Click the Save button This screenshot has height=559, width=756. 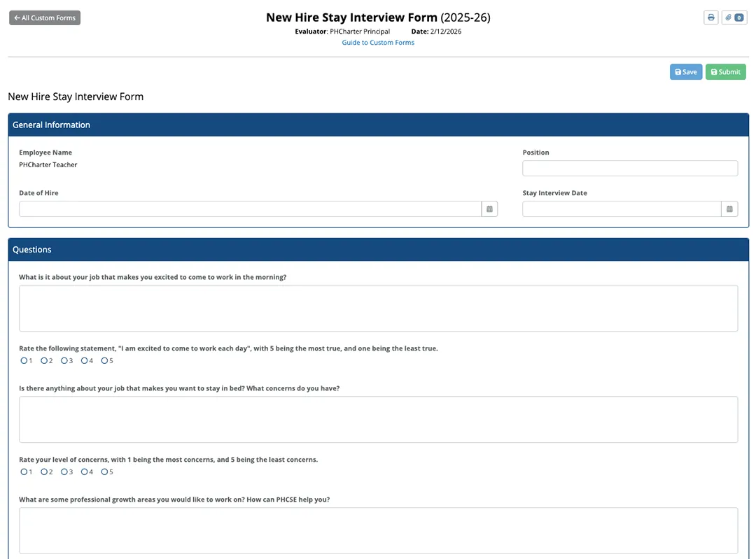click(685, 72)
